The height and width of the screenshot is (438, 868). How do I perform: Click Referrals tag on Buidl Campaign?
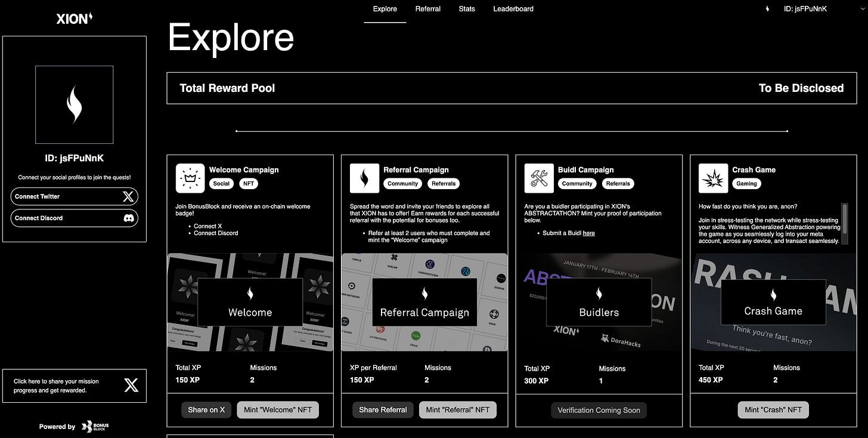coord(618,184)
